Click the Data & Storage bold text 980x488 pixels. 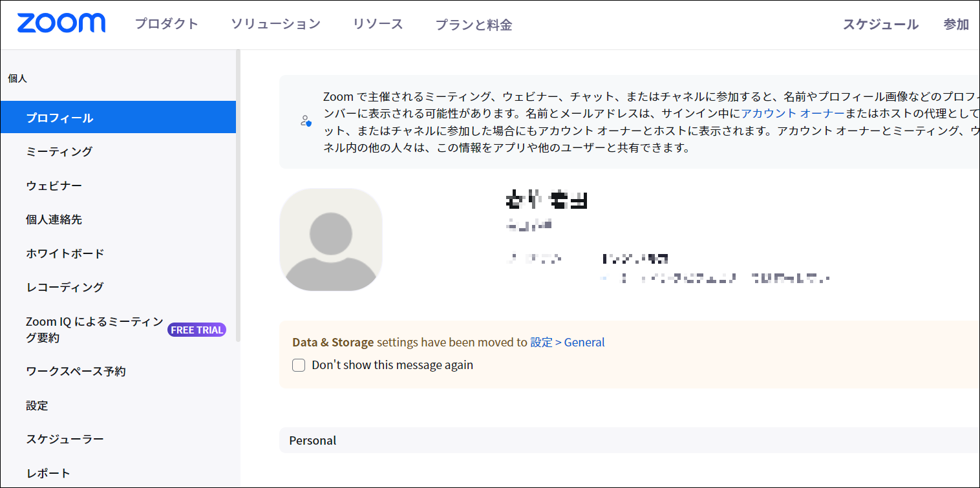pos(333,342)
